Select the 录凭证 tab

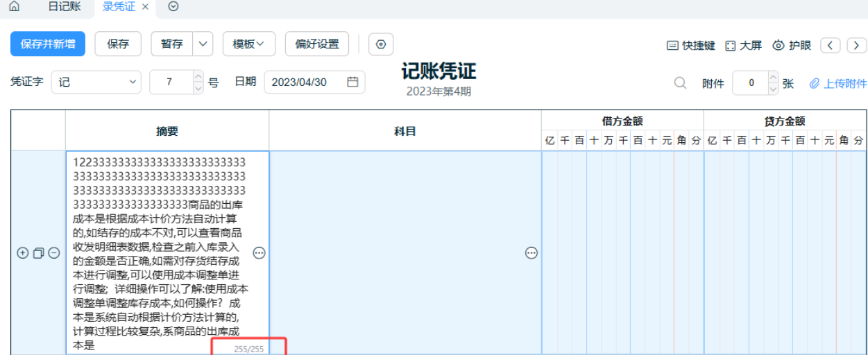tap(119, 7)
